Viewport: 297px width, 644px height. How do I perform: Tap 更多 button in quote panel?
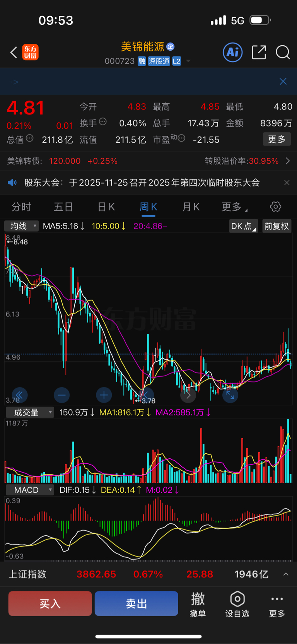click(277, 139)
